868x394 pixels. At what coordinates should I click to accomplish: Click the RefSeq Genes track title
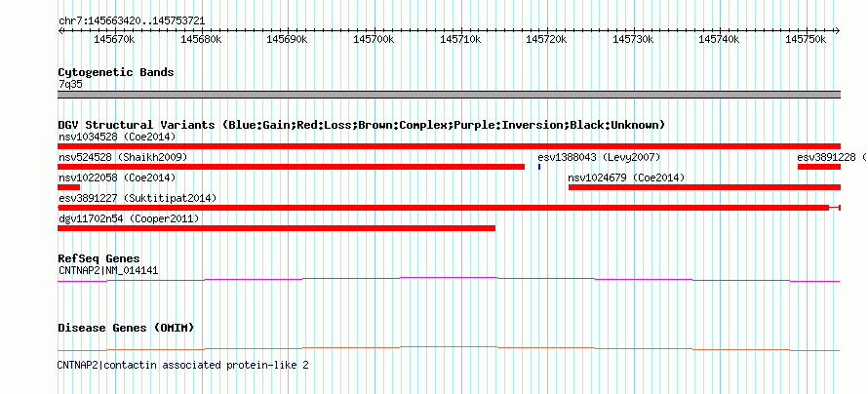click(x=99, y=259)
